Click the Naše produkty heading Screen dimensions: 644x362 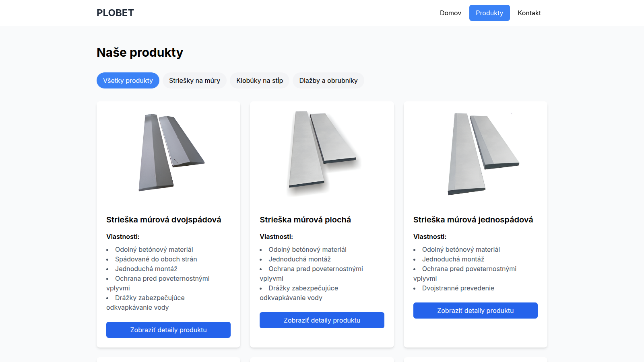[x=140, y=52]
